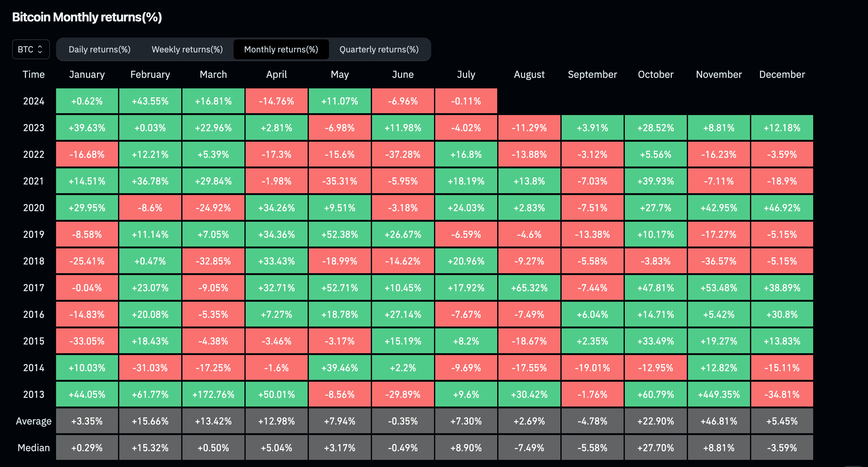Click the Average row October +22.90% cell
The width and height of the screenshot is (868, 467).
(x=655, y=421)
